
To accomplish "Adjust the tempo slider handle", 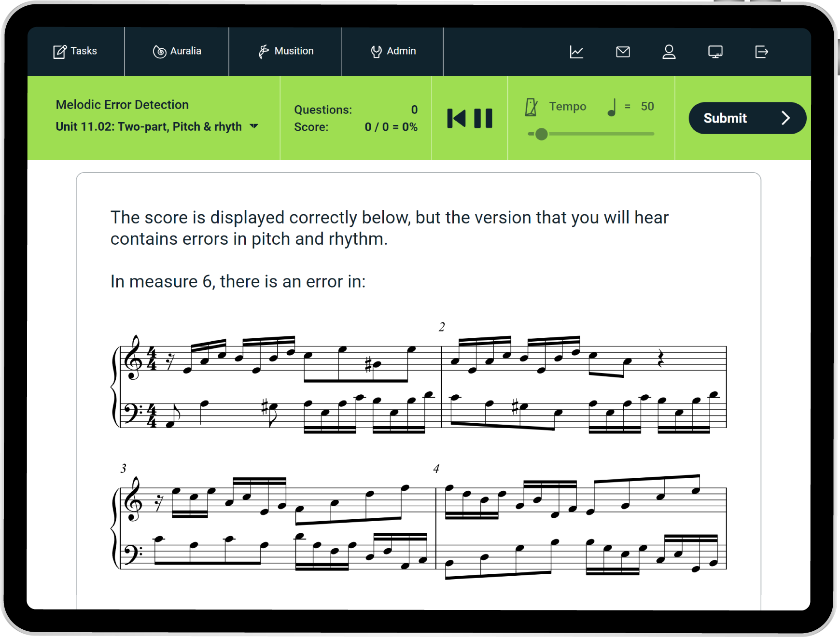I will pyautogui.click(x=542, y=134).
